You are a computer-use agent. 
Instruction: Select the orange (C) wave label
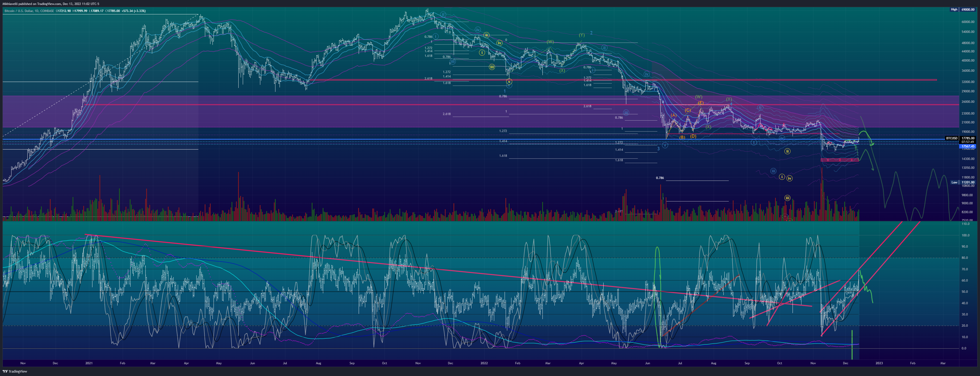tap(688, 110)
